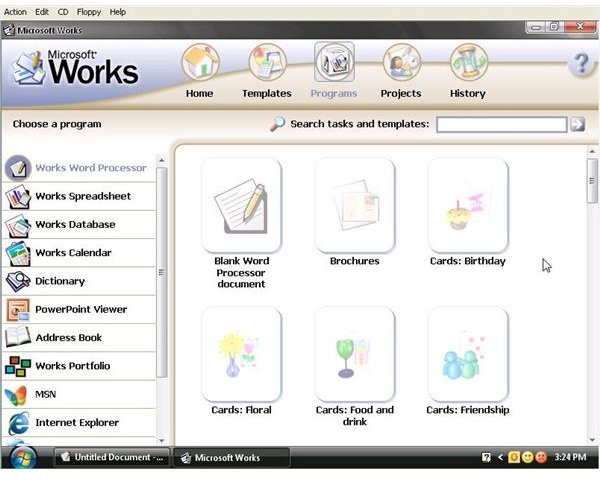Open the Cards: Floral thumbnail
The image size is (600, 482).
tap(241, 354)
